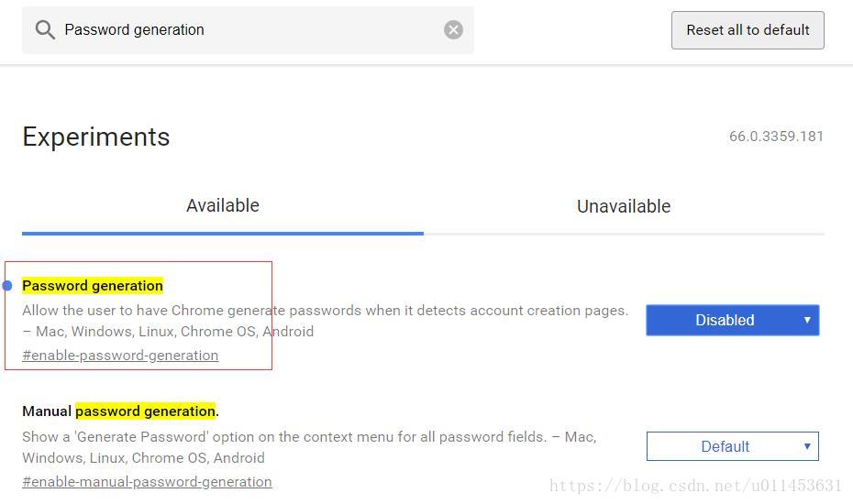853x504 pixels.
Task: Click the blue underline beneath the Available tab
Action: [x=223, y=234]
